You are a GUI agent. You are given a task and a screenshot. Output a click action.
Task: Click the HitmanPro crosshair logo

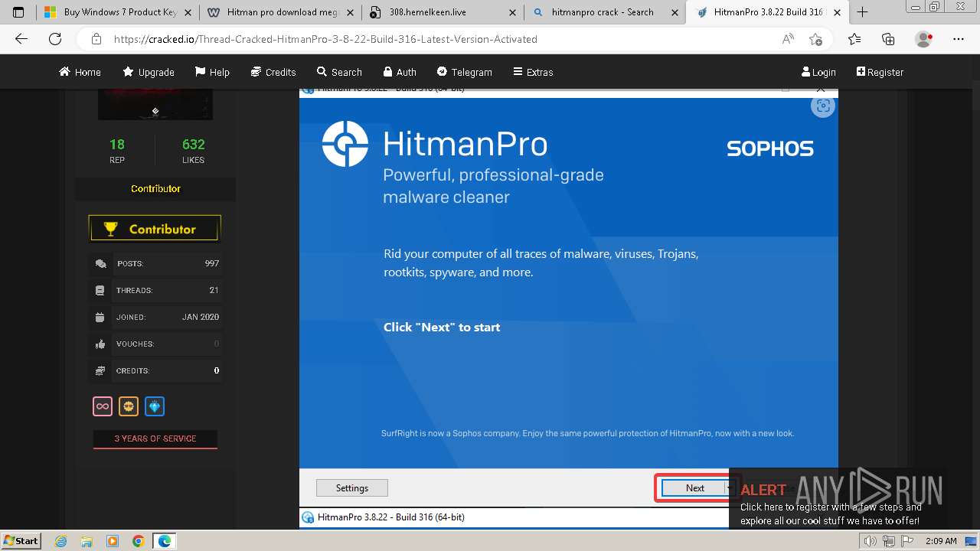click(345, 143)
